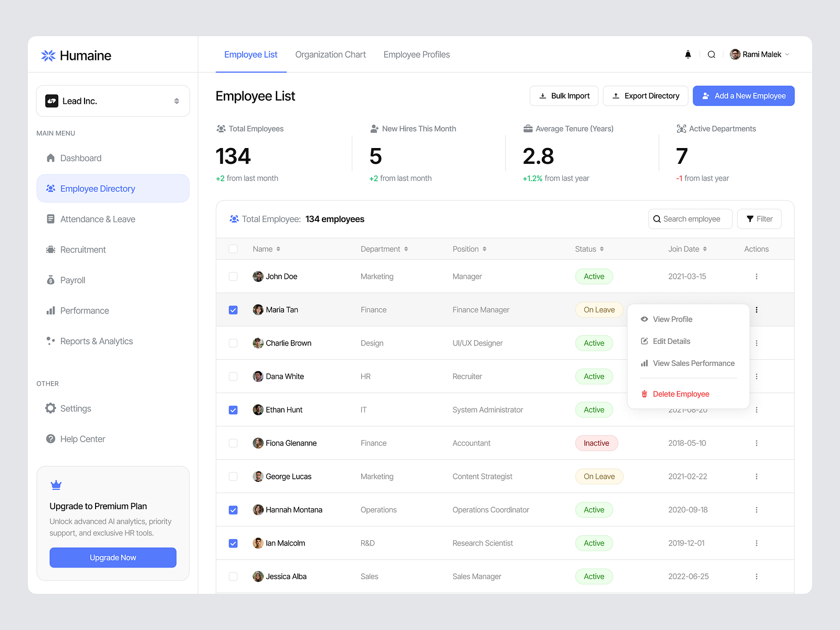Click the Add a New Employee button

pyautogui.click(x=743, y=96)
